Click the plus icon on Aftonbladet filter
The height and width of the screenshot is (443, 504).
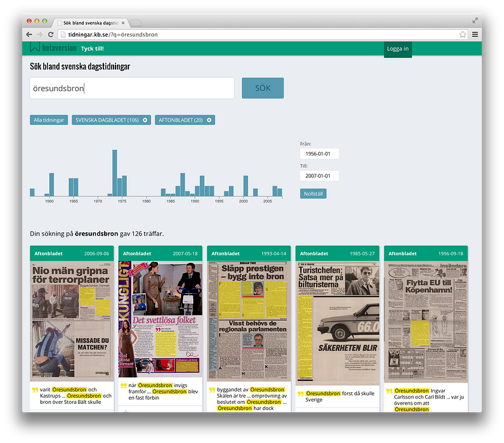tap(209, 120)
